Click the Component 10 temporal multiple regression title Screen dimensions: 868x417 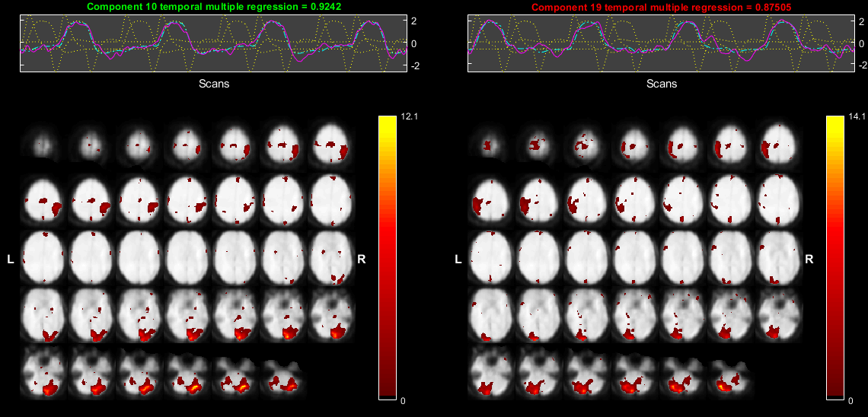tap(214, 7)
